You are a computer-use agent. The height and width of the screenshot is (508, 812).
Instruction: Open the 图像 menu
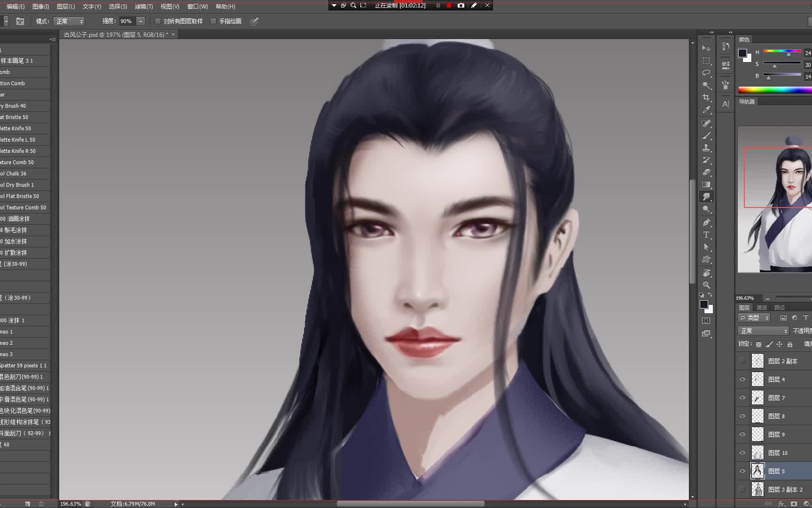coord(40,6)
